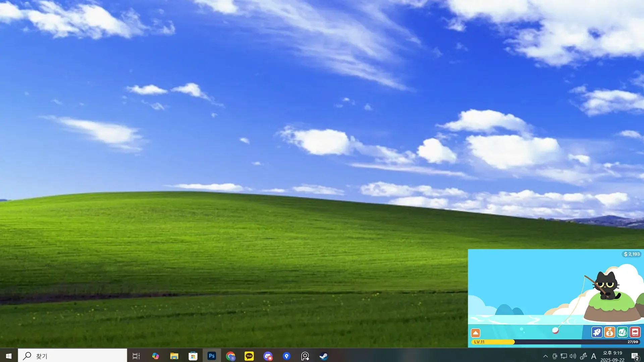Open File Explorer from the taskbar
This screenshot has height=362, width=644.
click(174, 356)
